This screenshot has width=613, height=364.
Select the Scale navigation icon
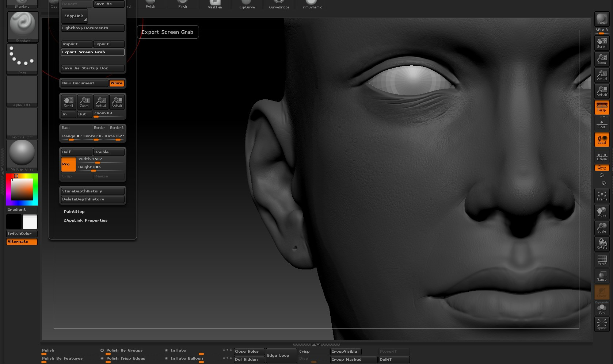click(x=602, y=228)
